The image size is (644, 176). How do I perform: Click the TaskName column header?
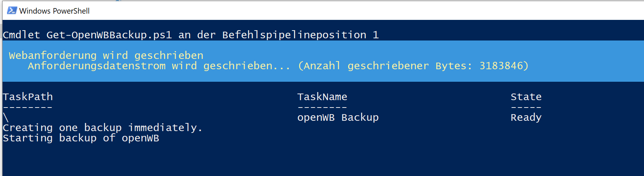coord(322,97)
